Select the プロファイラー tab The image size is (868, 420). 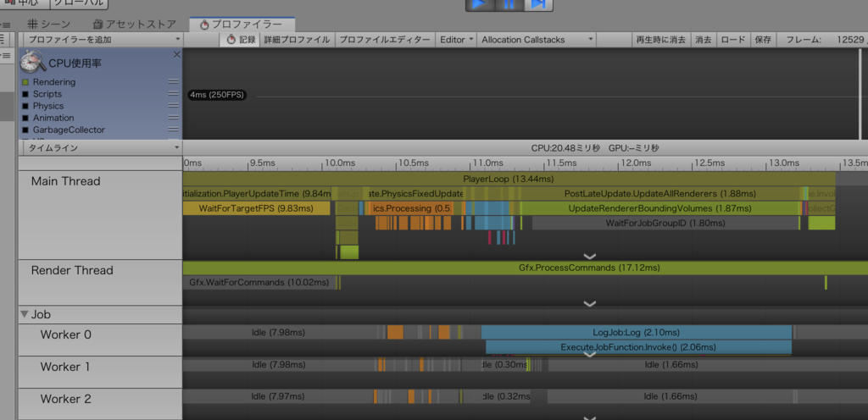coord(242,25)
